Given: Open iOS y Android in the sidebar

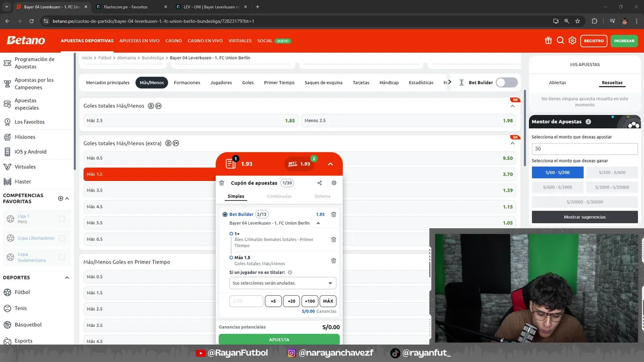Looking at the screenshot, I should pos(30,151).
